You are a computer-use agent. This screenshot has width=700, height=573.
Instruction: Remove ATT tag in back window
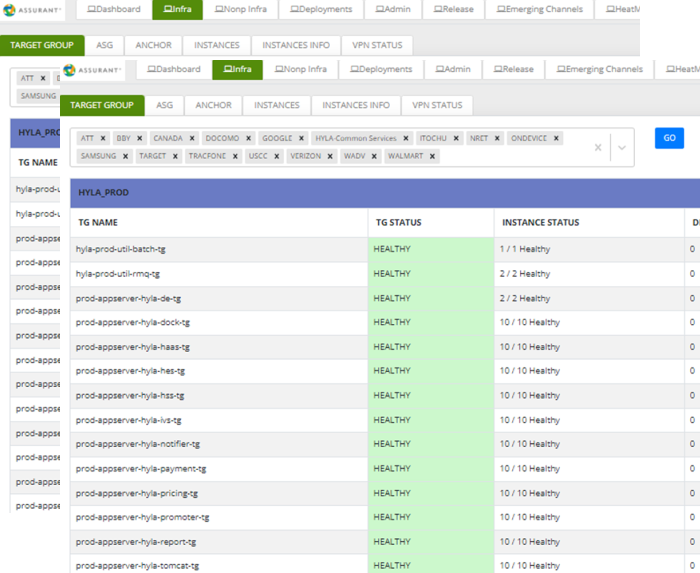click(43, 78)
